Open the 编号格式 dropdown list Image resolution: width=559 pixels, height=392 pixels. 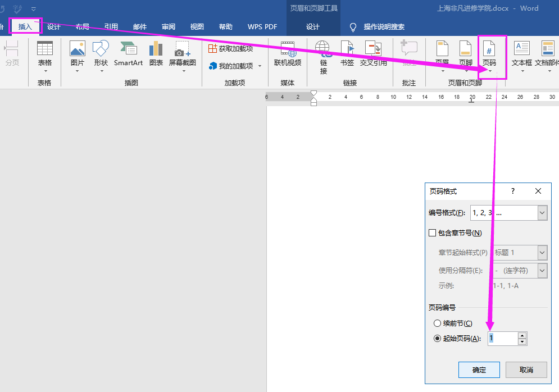coord(541,212)
